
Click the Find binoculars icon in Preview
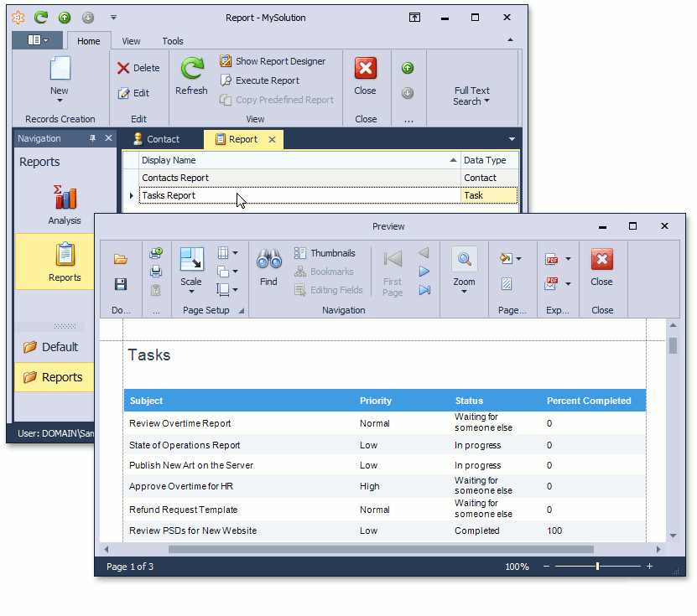pos(268,260)
